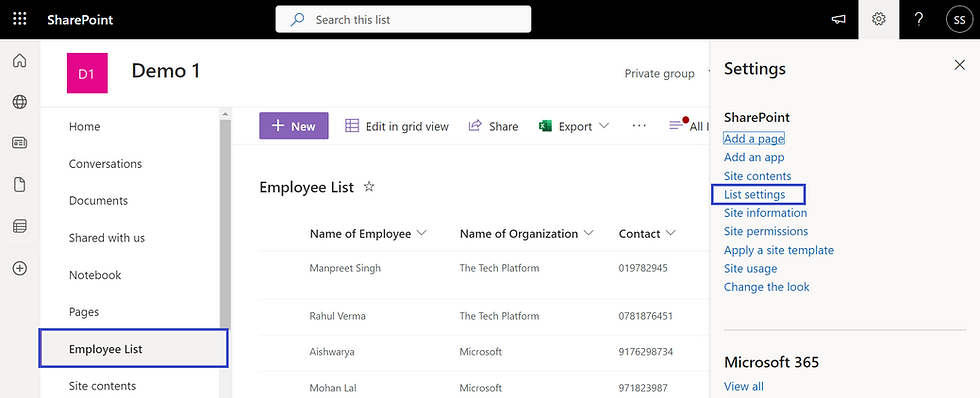Expand Contact column menu
The width and height of the screenshot is (980, 398).
[x=671, y=234]
